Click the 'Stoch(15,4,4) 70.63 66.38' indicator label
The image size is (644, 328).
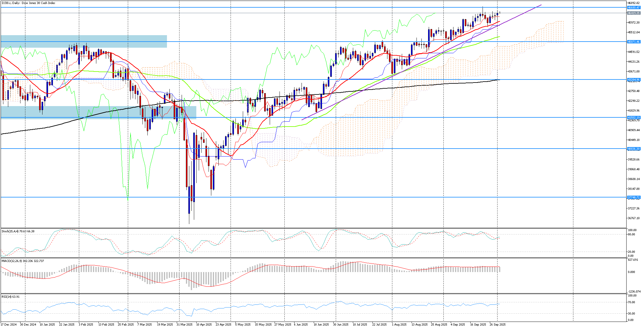(x=18, y=231)
